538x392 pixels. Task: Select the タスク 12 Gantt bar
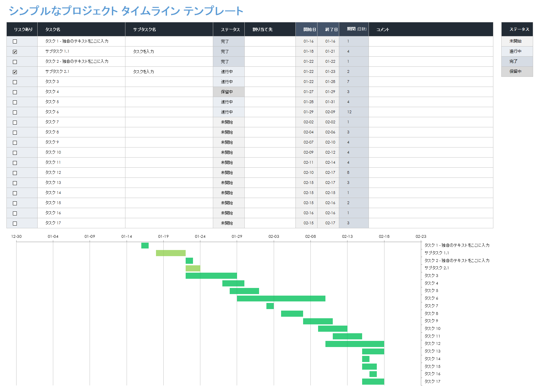pos(355,344)
